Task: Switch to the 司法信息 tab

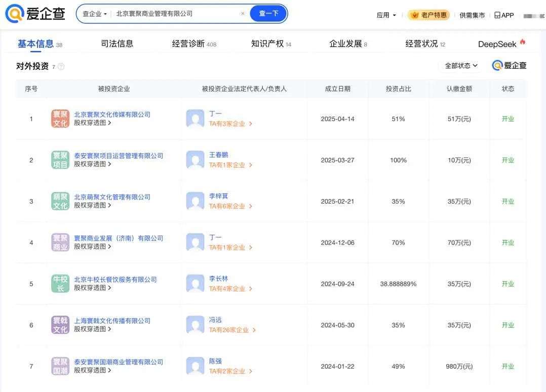Action: point(117,44)
